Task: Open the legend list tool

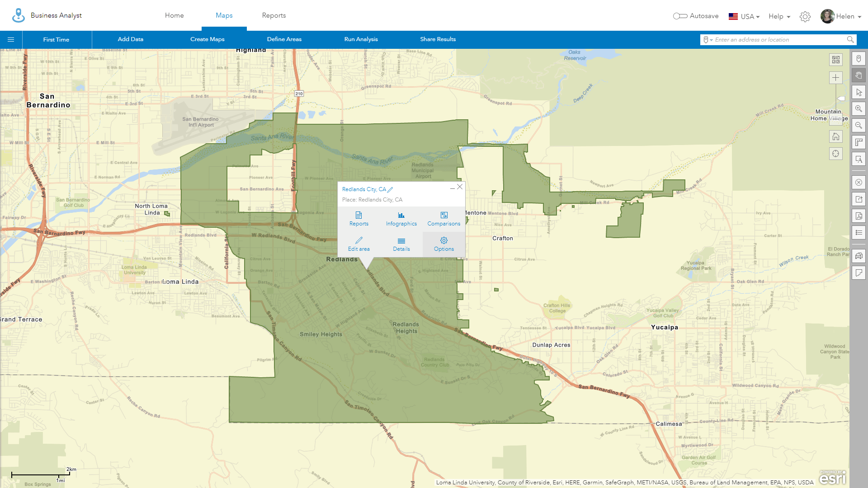Action: (859, 233)
